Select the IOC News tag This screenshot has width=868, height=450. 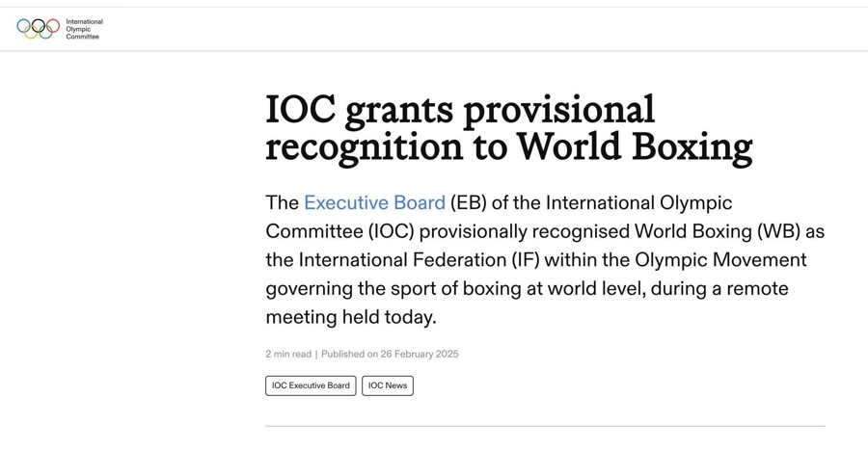[x=388, y=385]
